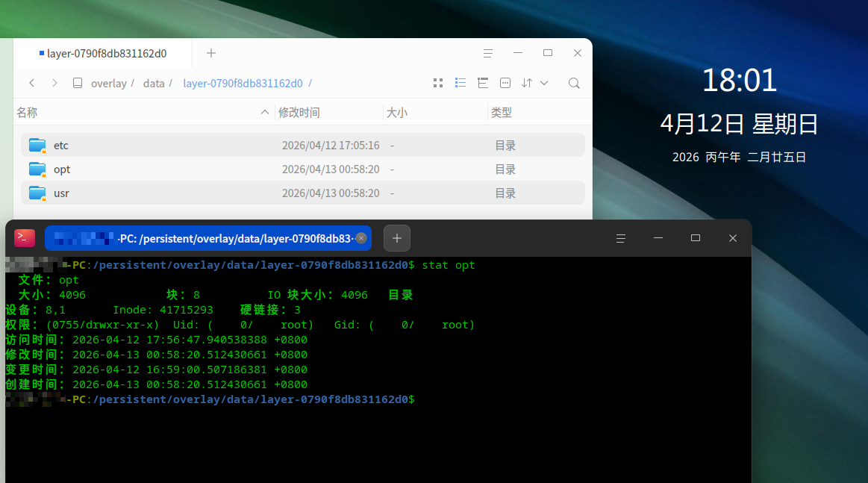This screenshot has width=868, height=483.
Task: Add new tab in file manager
Action: click(x=211, y=53)
